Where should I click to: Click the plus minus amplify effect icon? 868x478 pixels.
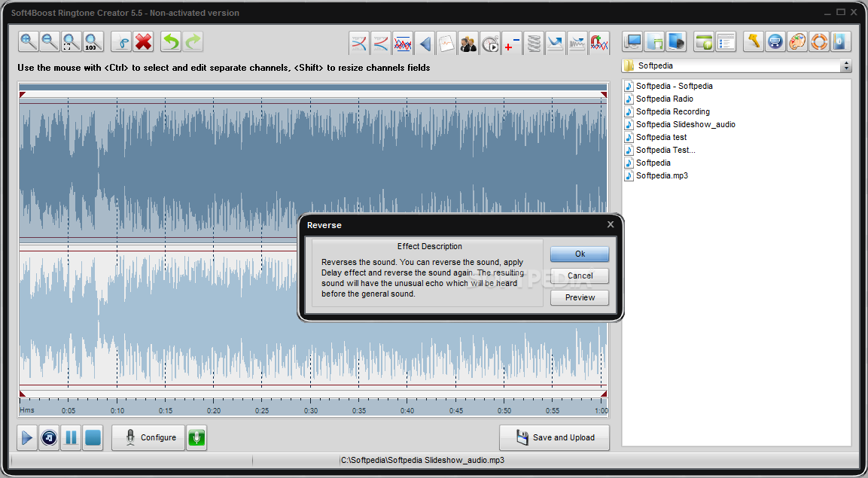click(512, 43)
